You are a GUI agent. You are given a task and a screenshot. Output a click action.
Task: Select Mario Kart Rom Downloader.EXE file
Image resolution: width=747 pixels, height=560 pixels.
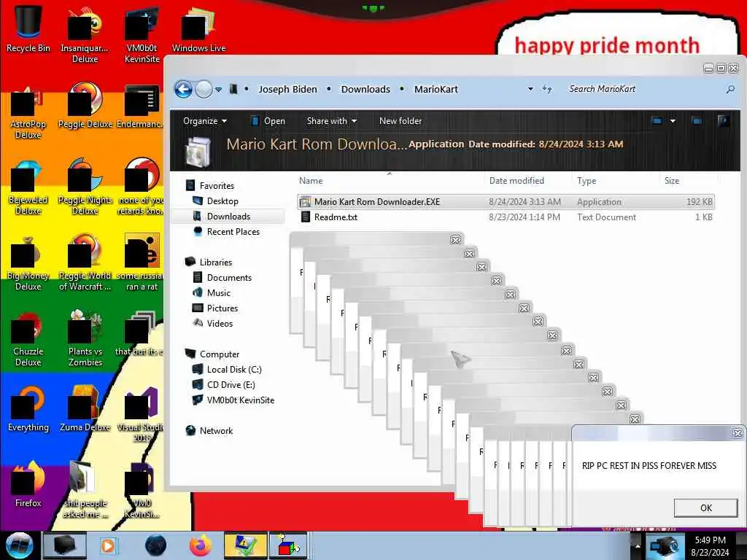pyautogui.click(x=506, y=201)
